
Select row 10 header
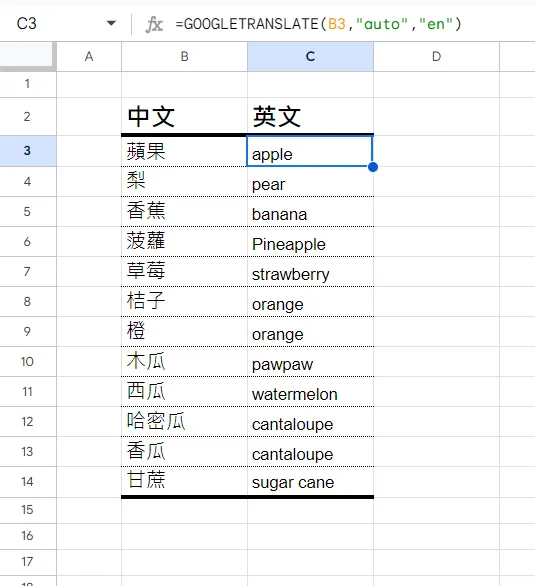28,361
